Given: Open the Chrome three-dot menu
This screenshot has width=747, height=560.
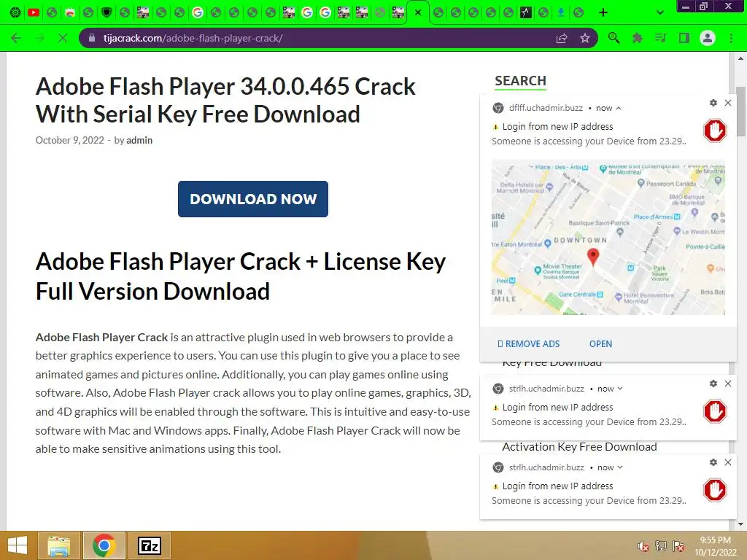Looking at the screenshot, I should [731, 38].
